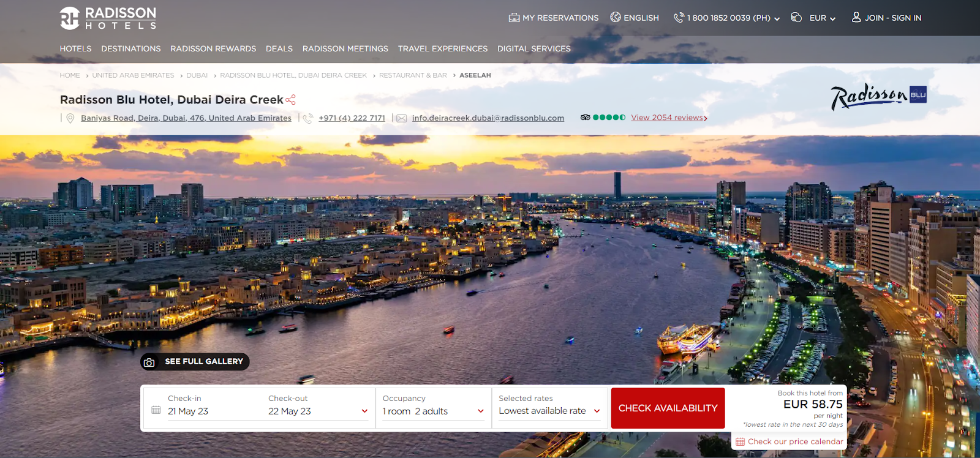
Task: Click the Check-out date field 22 May 23
Action: coord(290,411)
